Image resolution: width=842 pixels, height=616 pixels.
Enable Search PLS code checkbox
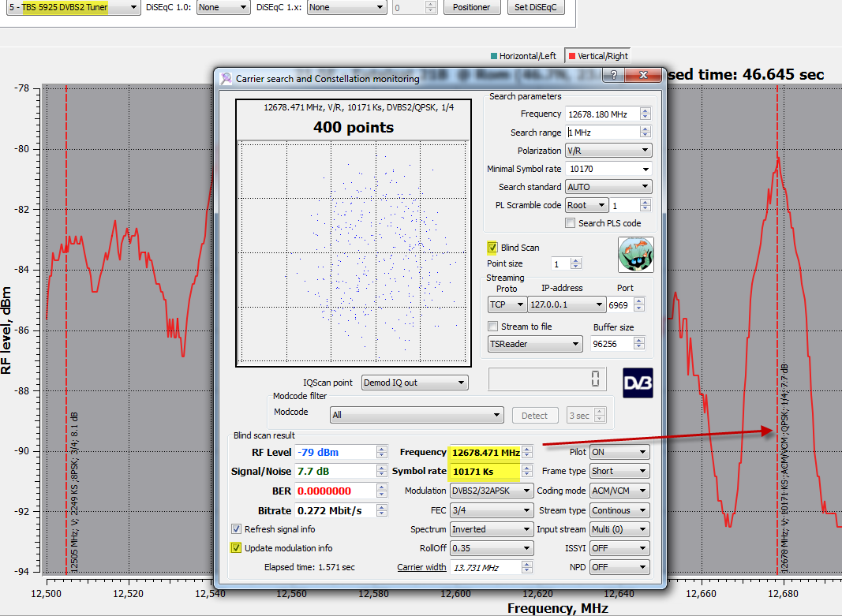(571, 222)
